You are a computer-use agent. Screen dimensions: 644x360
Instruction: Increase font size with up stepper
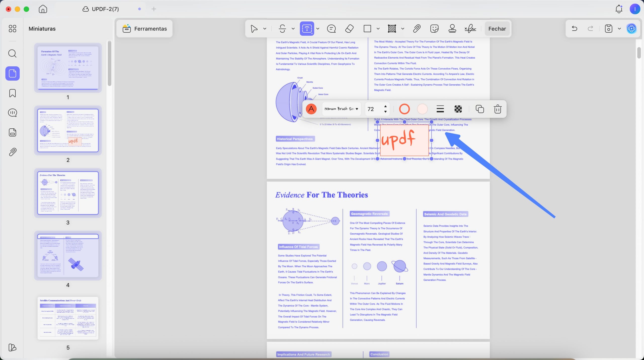[385, 106]
